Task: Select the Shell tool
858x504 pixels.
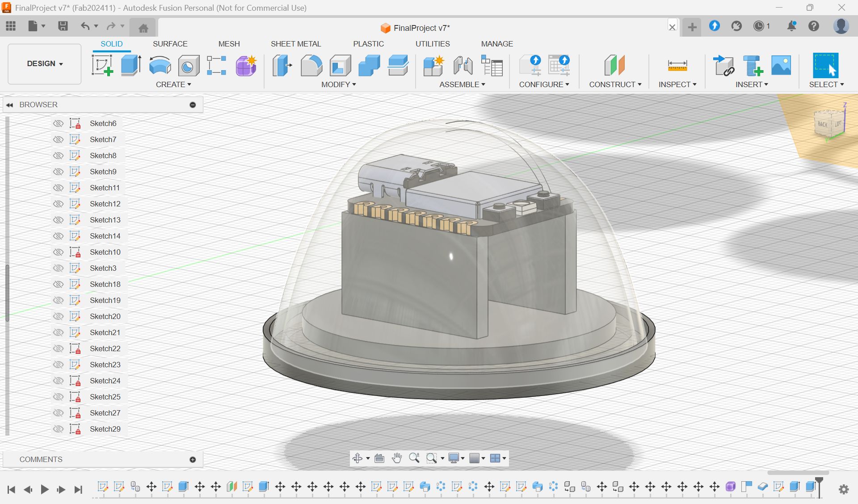Action: point(340,65)
